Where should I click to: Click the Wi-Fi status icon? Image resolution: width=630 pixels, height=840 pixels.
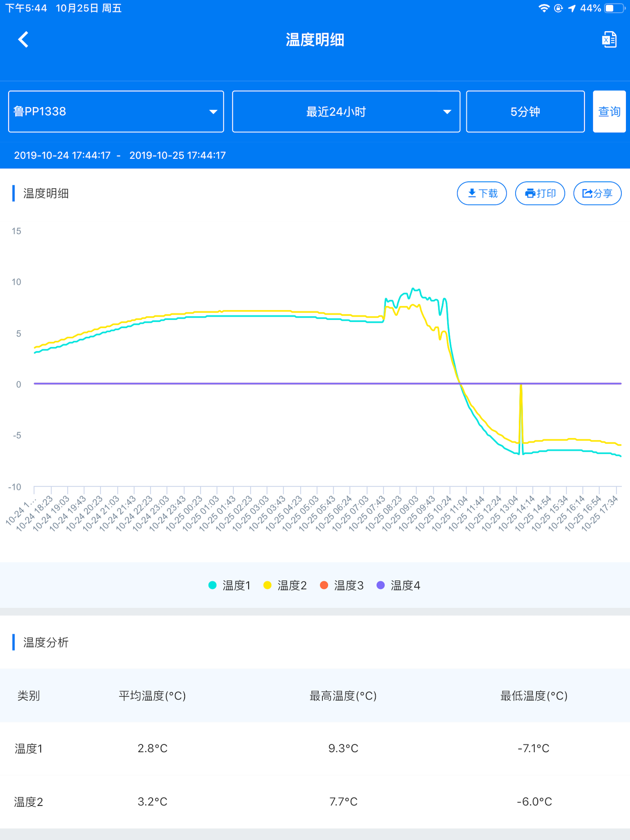click(x=544, y=8)
